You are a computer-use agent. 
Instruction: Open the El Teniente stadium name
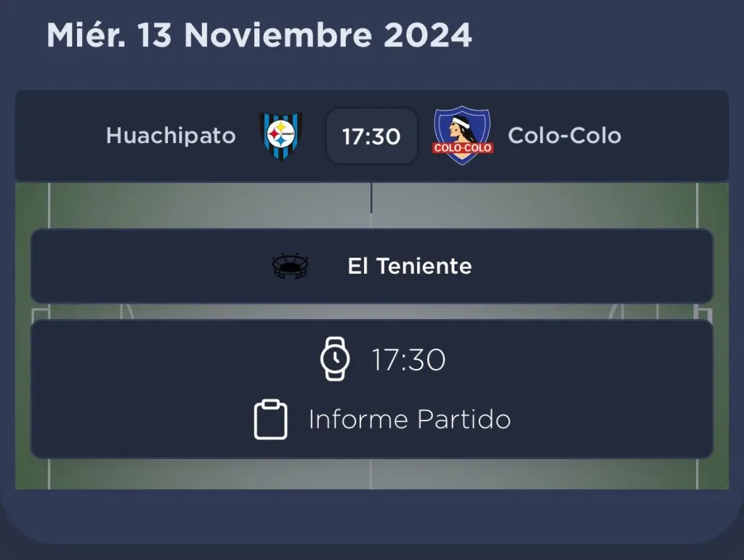tap(410, 267)
